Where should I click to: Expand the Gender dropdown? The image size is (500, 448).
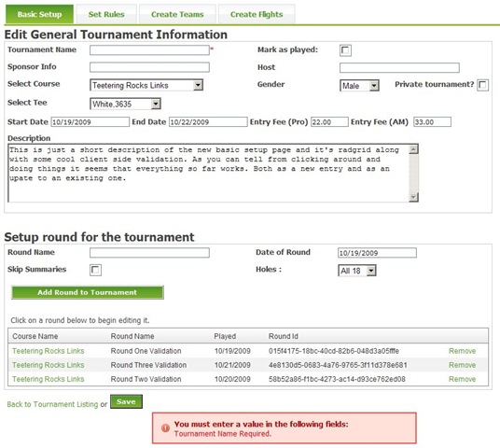click(x=359, y=86)
